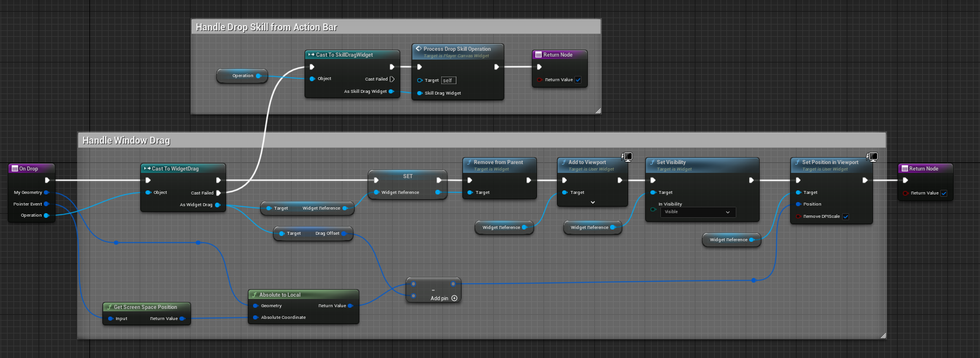Click Position input pin on Set Position in Viewport

coord(798,204)
